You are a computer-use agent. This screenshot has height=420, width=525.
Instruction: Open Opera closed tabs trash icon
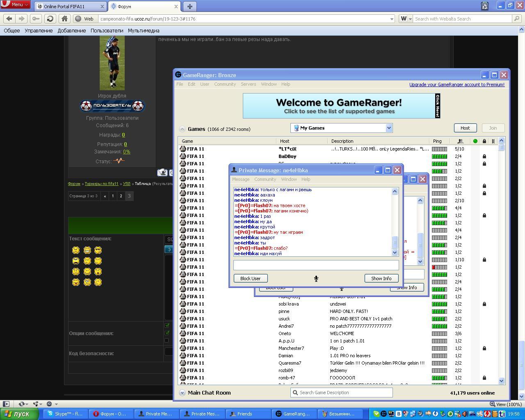(x=485, y=6)
